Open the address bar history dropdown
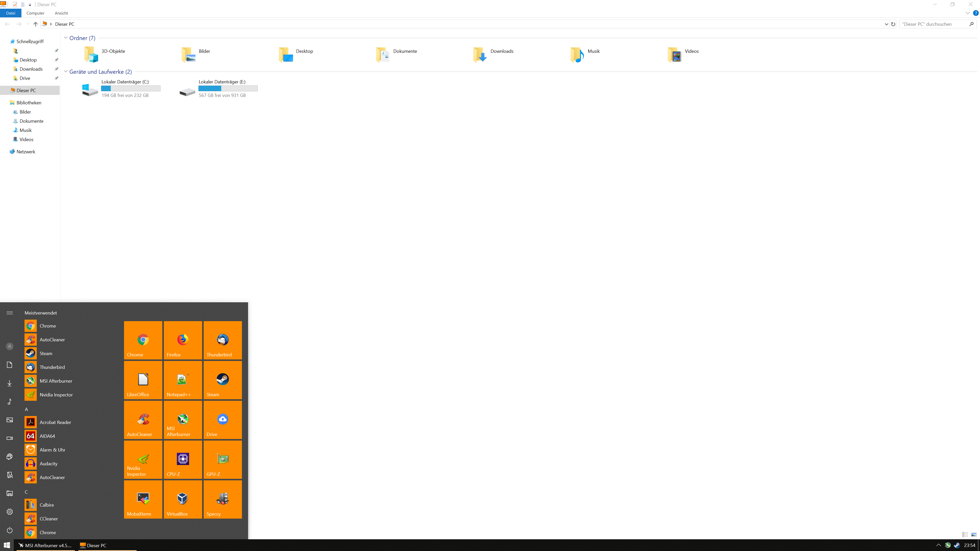 point(886,24)
